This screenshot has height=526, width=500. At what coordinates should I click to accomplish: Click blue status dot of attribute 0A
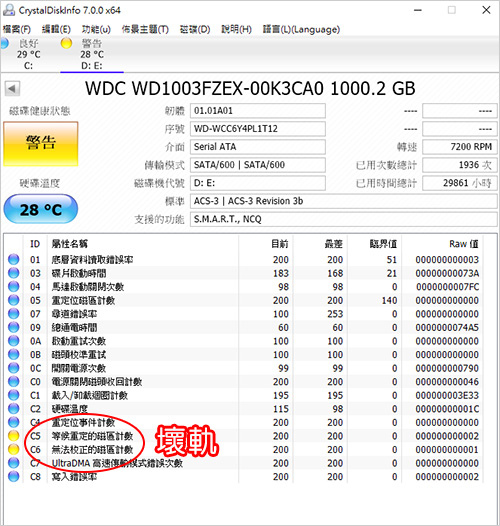pyautogui.click(x=13, y=341)
